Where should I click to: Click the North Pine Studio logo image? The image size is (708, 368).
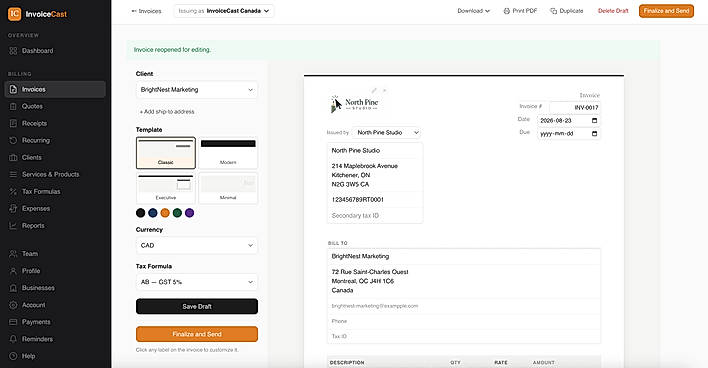(x=354, y=104)
